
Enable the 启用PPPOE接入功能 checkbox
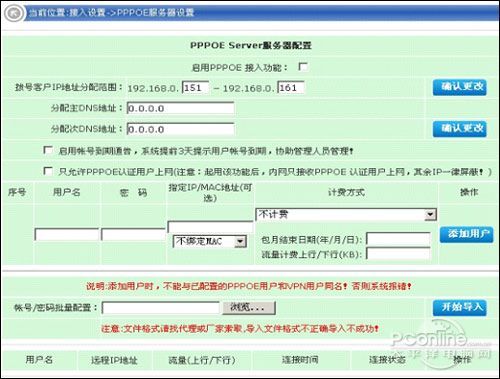303,67
